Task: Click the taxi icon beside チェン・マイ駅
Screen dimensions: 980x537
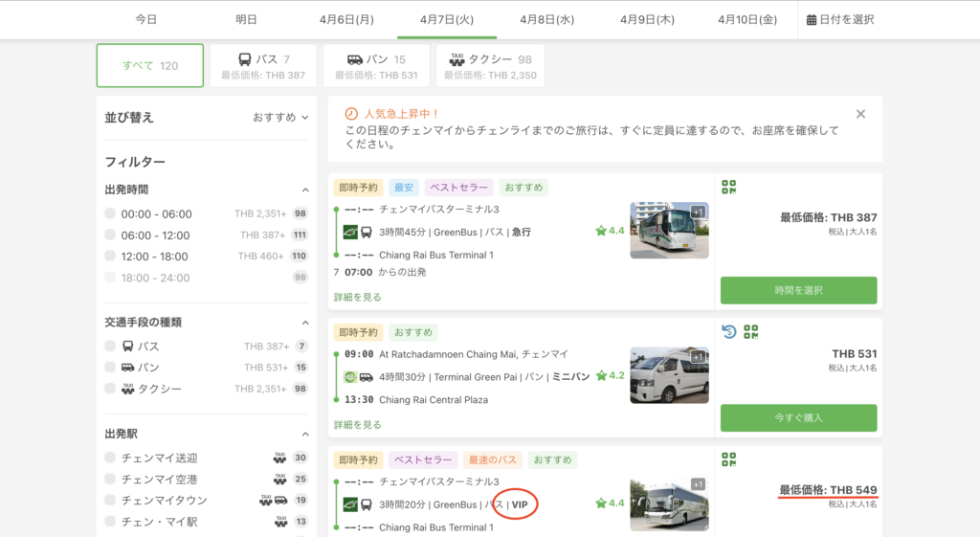Action: coord(280,522)
